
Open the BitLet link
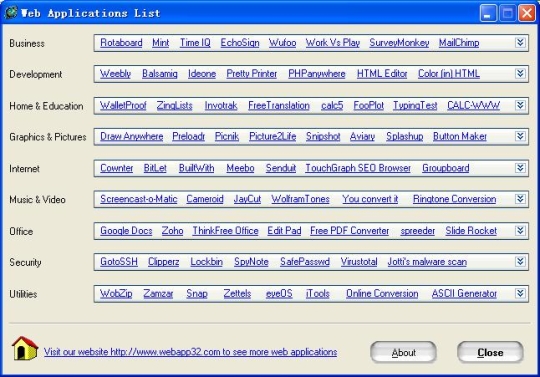tap(155, 168)
